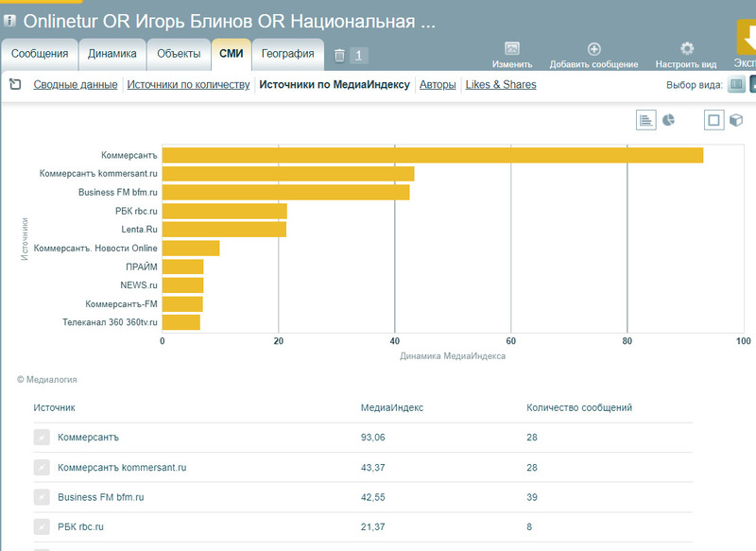Click the Изменить image icon
Screen dimensions: 756x551
tap(512, 48)
